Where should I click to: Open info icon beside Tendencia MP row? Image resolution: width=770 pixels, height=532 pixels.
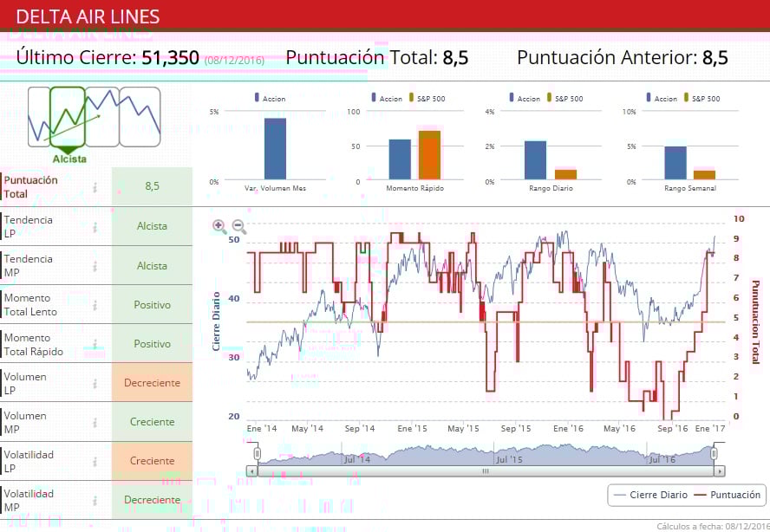95,266
